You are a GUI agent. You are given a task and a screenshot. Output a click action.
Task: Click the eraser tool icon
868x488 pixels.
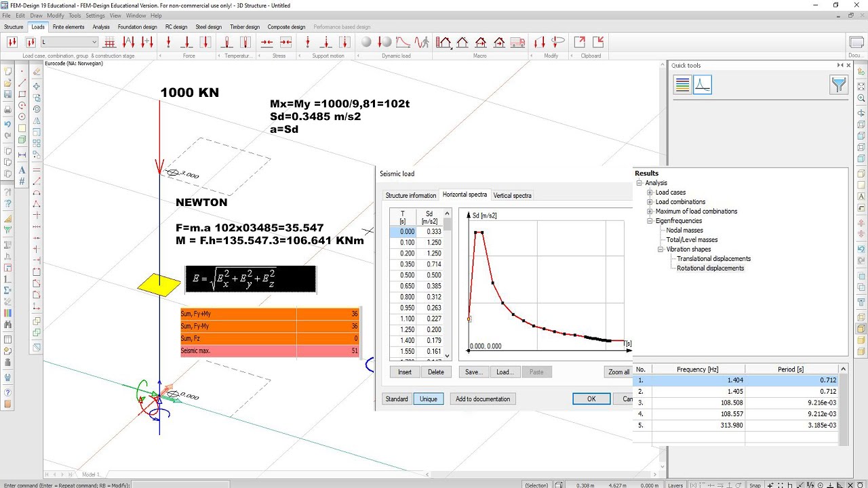coord(37,71)
